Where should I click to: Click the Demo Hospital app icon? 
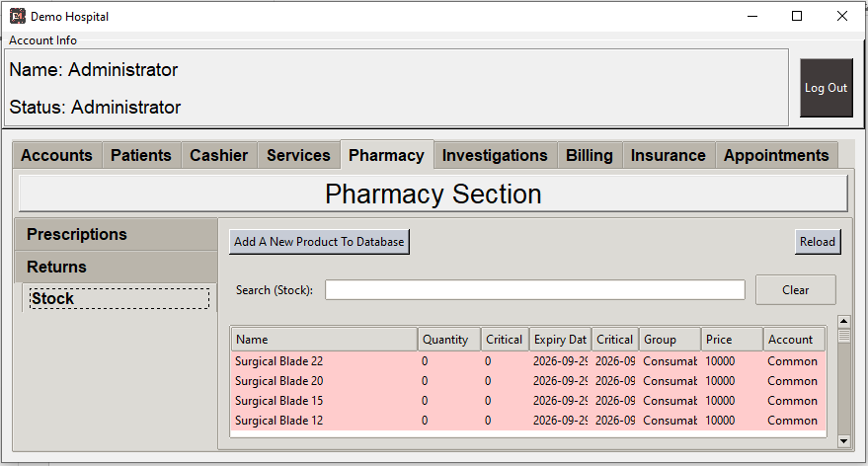click(x=18, y=16)
